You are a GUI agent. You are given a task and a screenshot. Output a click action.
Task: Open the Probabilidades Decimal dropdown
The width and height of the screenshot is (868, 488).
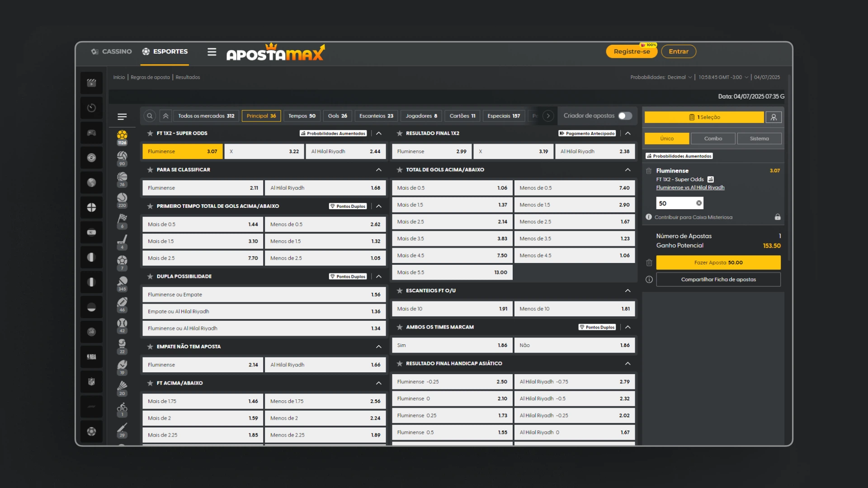(x=661, y=77)
